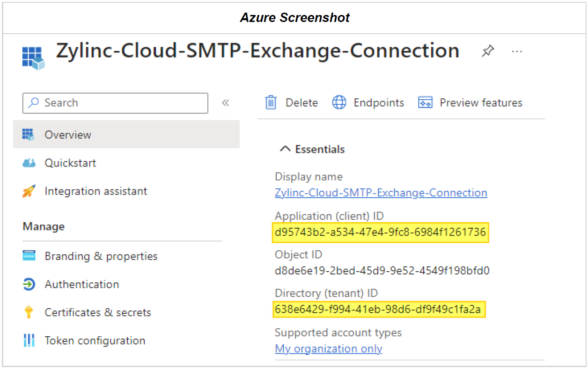Click the Directory (tenant) ID value 638e6429
Screen dimensions: 588x368
point(378,310)
